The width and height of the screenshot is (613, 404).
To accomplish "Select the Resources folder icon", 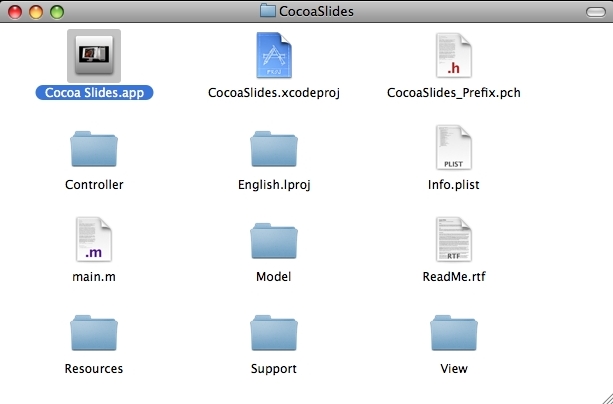I will point(93,332).
